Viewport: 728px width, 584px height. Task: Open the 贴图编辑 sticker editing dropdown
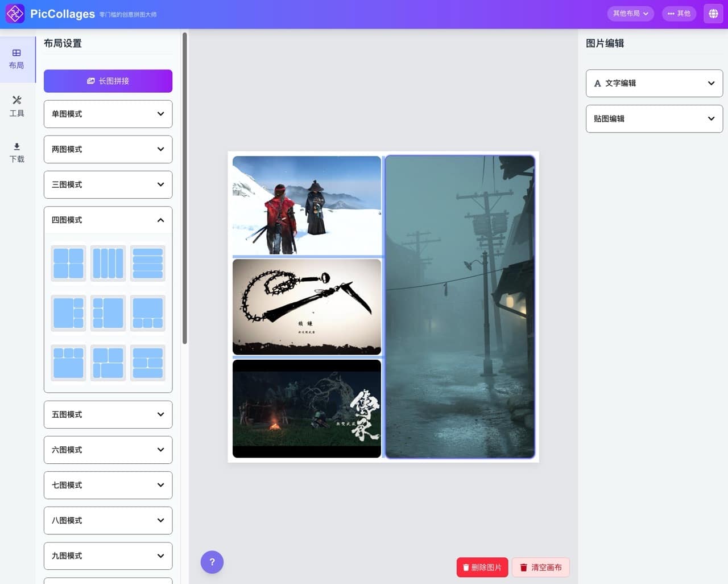(653, 118)
